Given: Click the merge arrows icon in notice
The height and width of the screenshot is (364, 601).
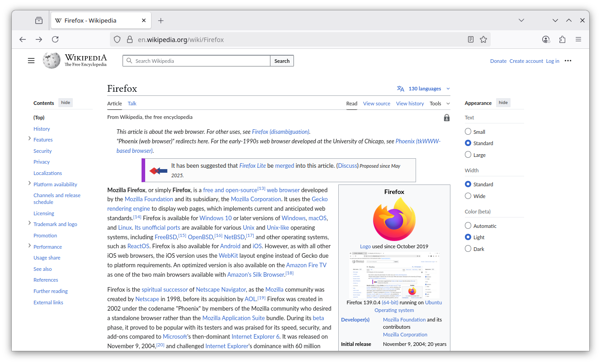Looking at the screenshot, I should pyautogui.click(x=158, y=170).
